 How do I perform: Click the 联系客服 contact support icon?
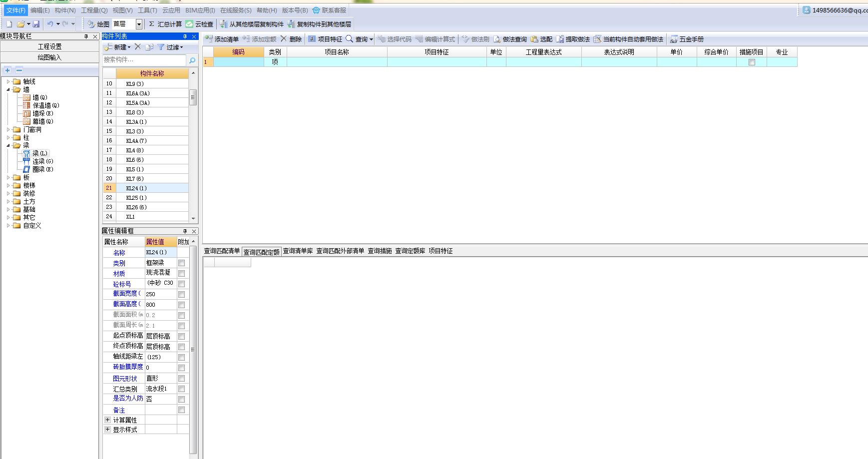[316, 10]
